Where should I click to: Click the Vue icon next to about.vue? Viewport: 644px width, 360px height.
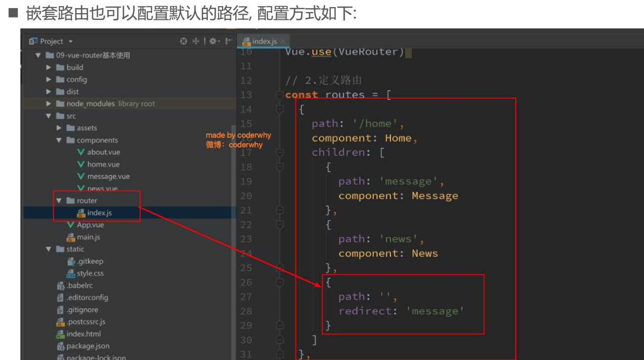[x=81, y=152]
